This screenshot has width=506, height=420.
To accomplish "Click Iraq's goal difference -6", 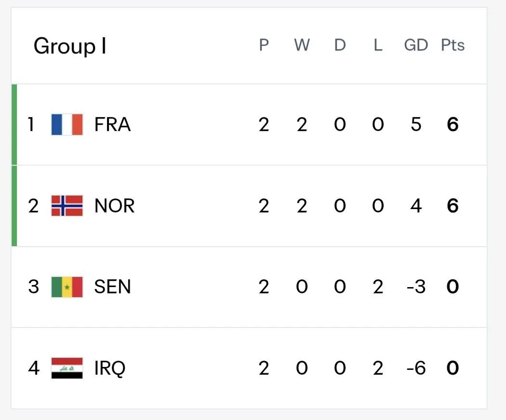I will 416,368.
